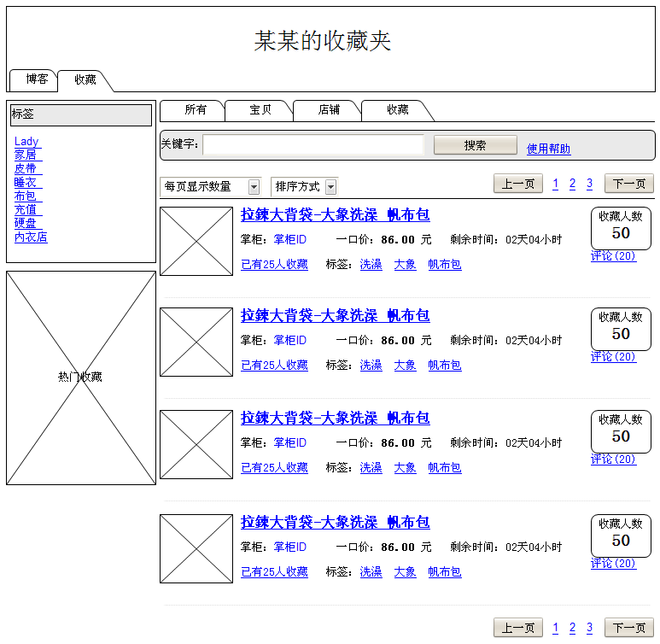Open 已有25人收藏 in the second item
660x644 pixels.
[274, 366]
